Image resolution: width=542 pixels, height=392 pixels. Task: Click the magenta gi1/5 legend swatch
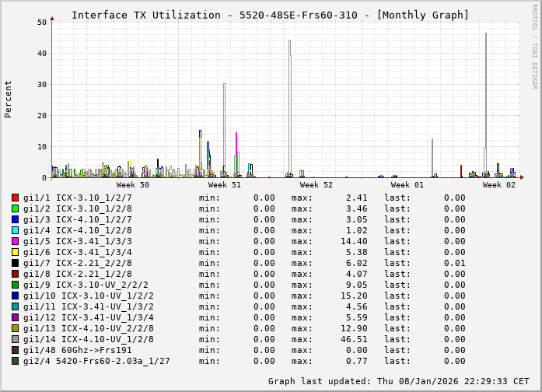click(x=16, y=241)
